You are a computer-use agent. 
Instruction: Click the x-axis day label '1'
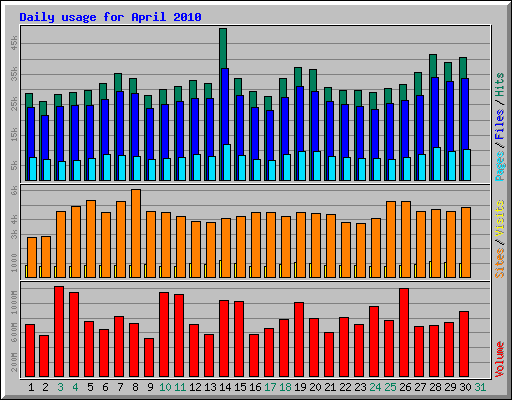pos(31,387)
